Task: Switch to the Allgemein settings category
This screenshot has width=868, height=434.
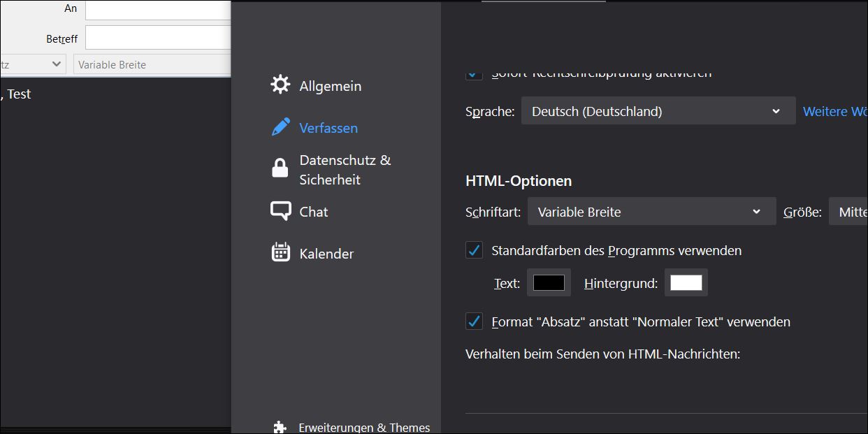Action: [x=330, y=86]
